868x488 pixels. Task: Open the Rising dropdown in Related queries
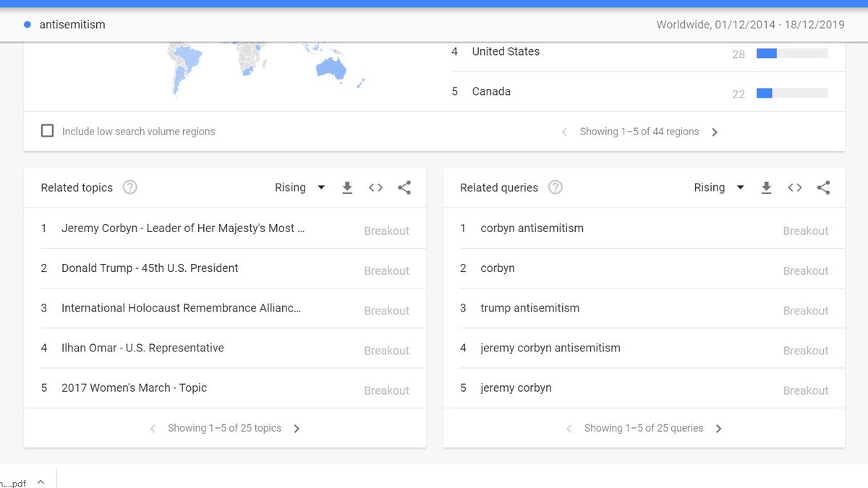click(719, 187)
